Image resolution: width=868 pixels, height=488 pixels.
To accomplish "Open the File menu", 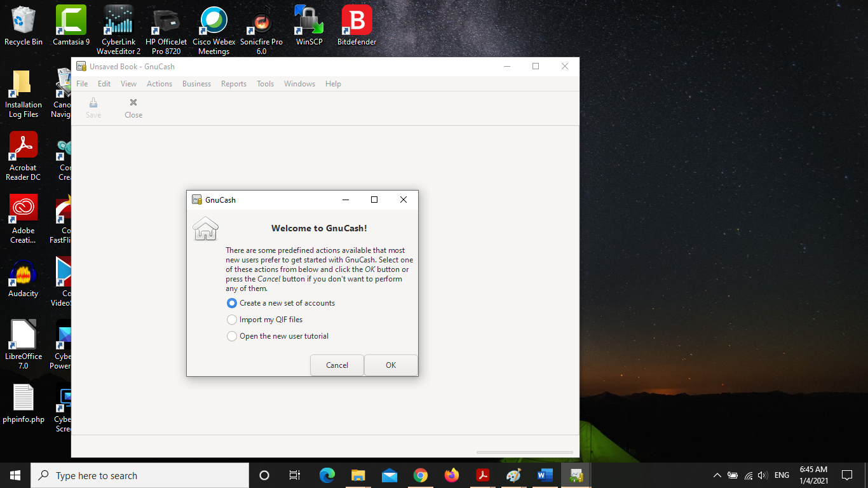I will (x=82, y=84).
